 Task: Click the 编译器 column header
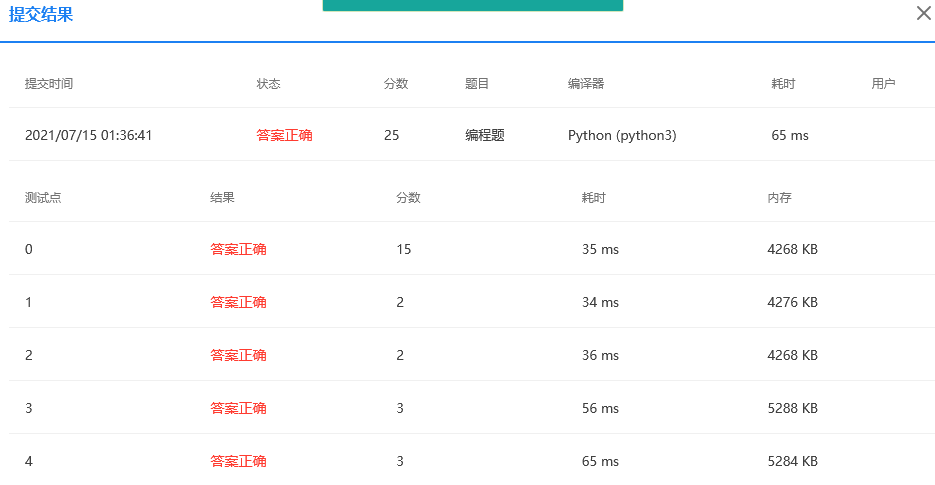click(586, 84)
